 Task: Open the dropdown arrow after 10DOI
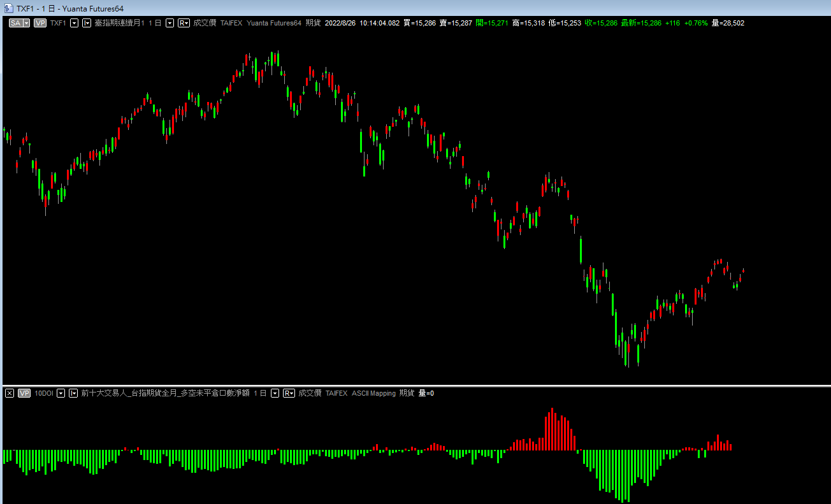[61, 393]
